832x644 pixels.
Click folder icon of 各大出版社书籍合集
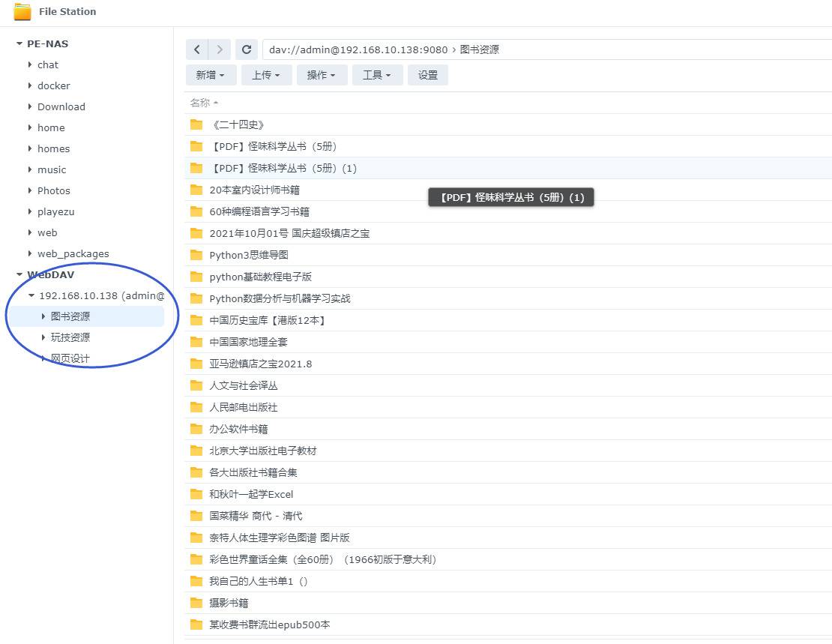click(196, 472)
